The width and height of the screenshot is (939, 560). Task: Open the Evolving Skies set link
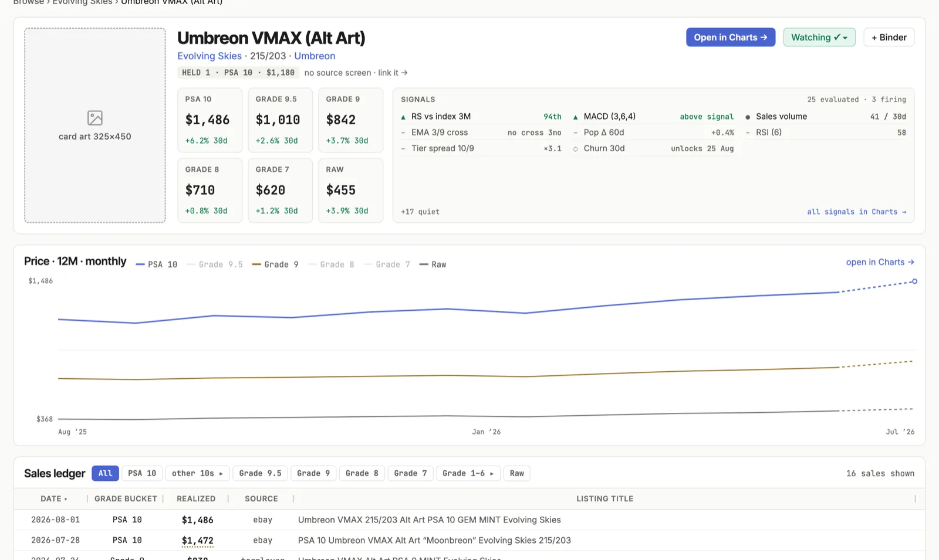tap(210, 56)
